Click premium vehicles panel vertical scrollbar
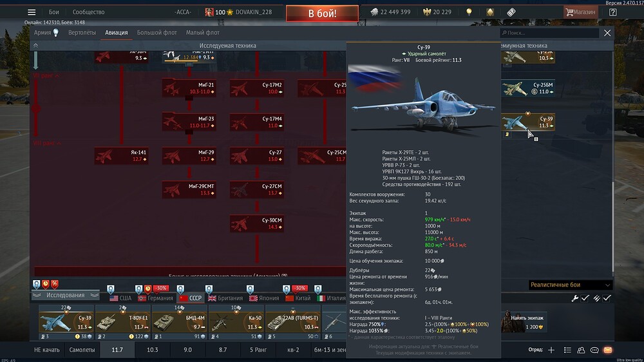Image resolution: width=644 pixels, height=362 pixels. point(612,226)
